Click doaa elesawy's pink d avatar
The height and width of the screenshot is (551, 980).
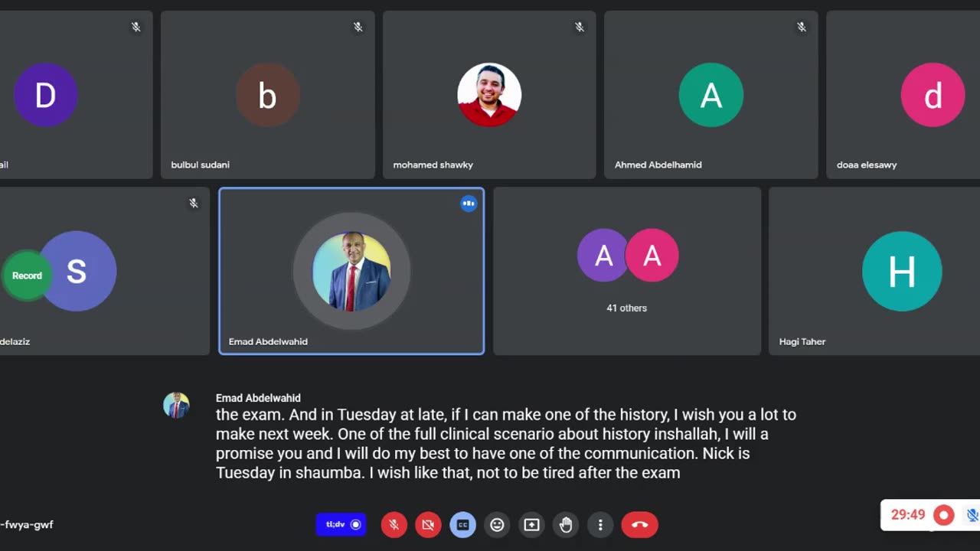point(933,95)
